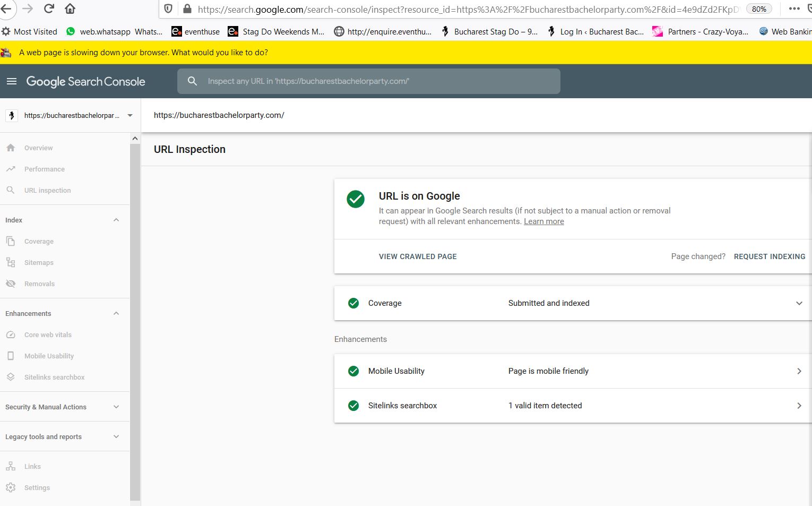Open Coverage report in the sidebar
Viewport: 812px width, 506px height.
pyautogui.click(x=39, y=242)
